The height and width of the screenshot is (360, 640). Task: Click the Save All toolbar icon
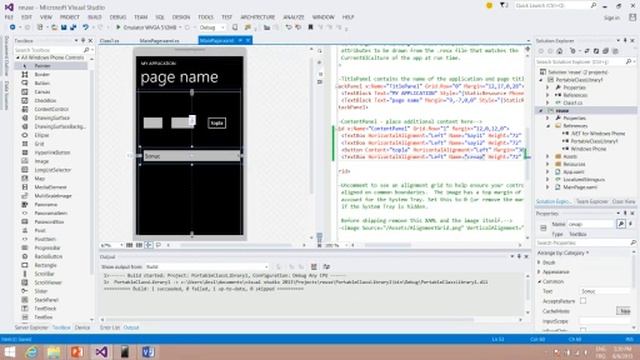pos(73,27)
